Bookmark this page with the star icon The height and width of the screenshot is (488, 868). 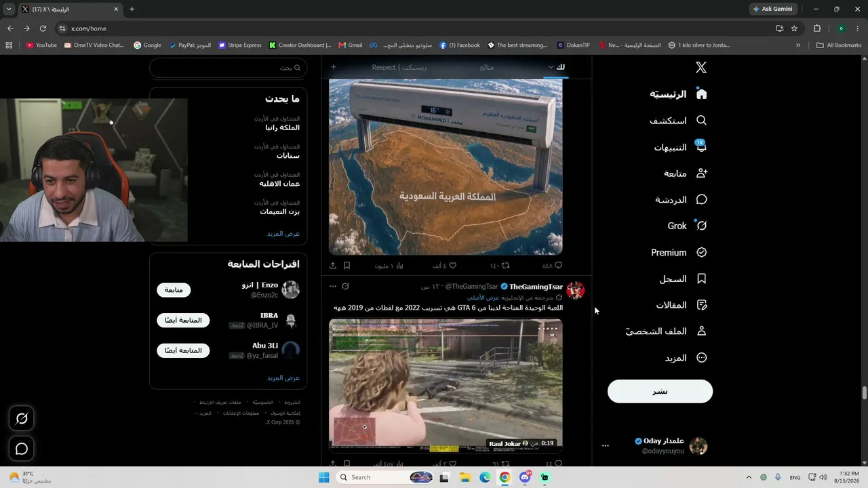tap(794, 28)
